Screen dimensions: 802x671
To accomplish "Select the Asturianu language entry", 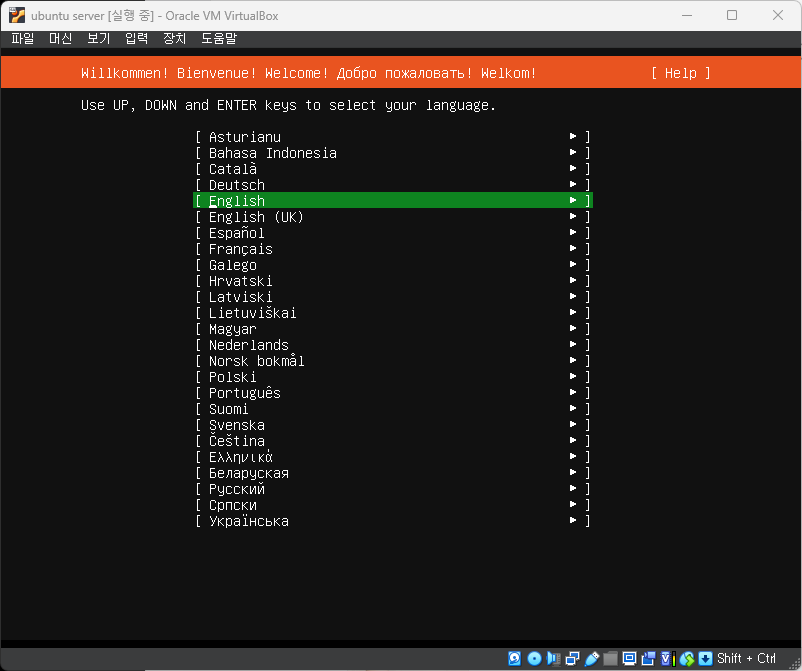I will (393, 137).
